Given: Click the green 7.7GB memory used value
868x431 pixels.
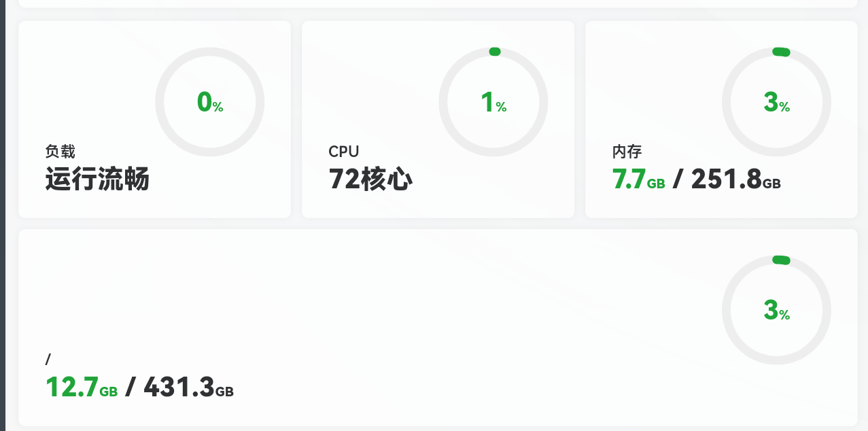Looking at the screenshot, I should pyautogui.click(x=638, y=182).
